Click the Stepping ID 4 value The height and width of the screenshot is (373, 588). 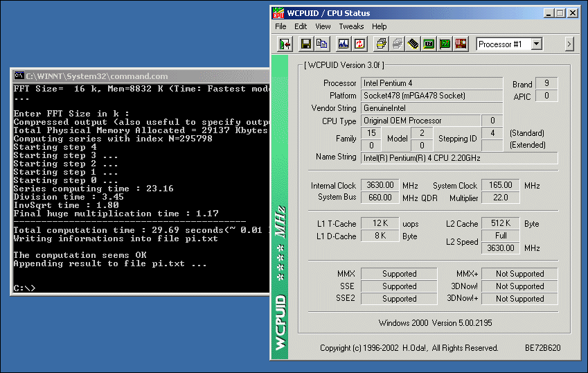point(492,133)
